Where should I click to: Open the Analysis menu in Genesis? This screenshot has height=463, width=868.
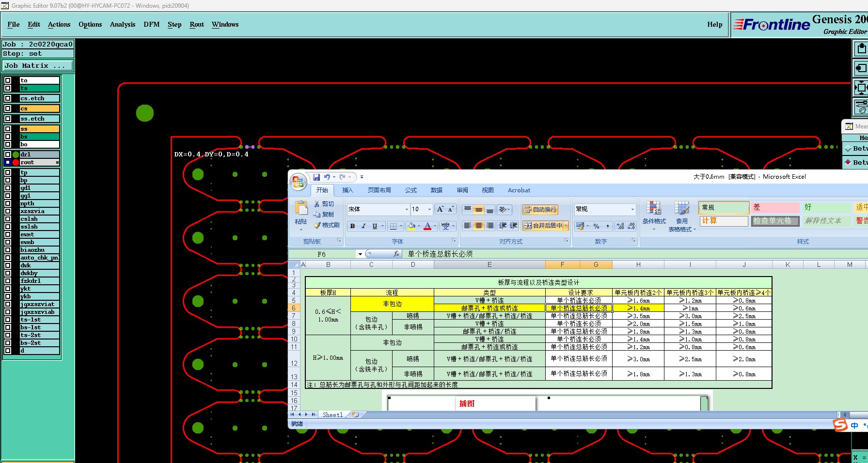(123, 24)
